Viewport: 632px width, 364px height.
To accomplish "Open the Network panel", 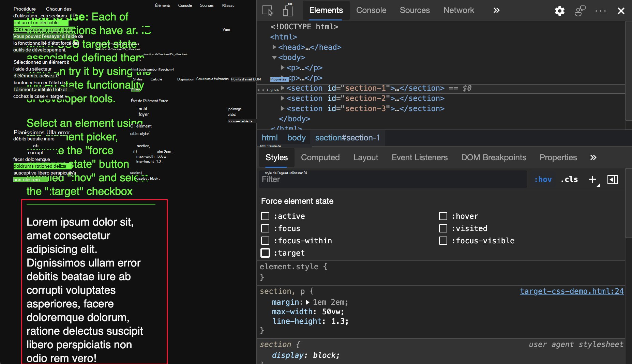I will point(458,10).
